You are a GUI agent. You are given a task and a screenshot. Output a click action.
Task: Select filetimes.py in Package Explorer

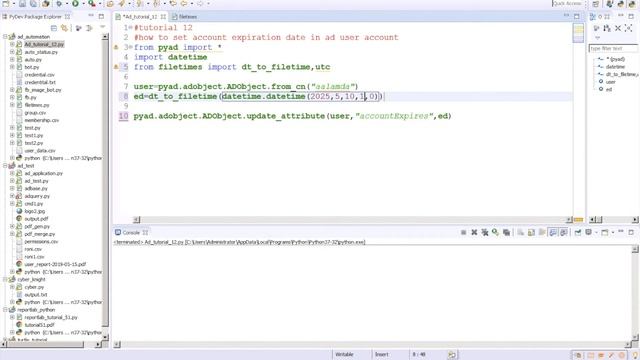(37, 105)
